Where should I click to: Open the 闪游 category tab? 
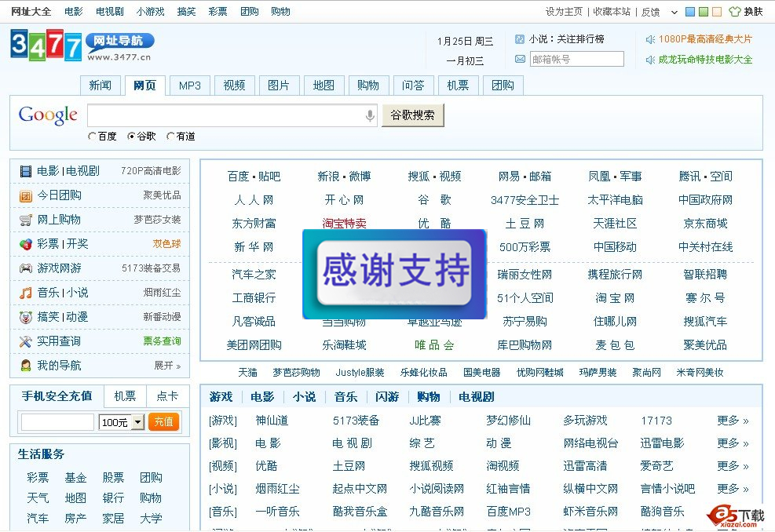tap(387, 397)
